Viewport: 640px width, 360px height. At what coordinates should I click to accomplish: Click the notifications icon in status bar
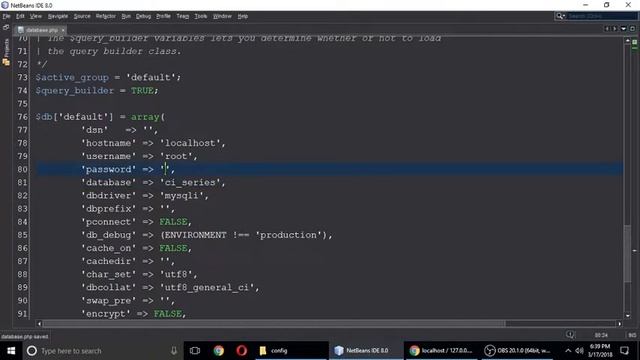(570, 335)
